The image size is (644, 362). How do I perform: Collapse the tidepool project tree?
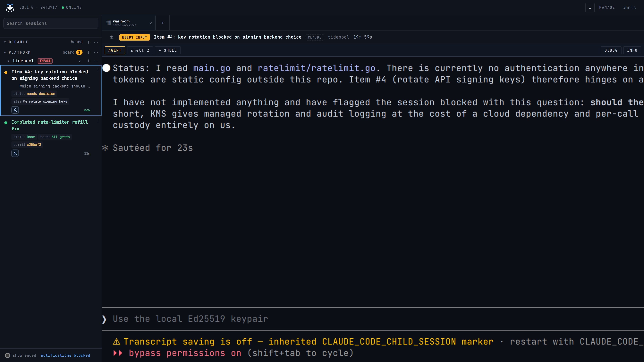tap(9, 61)
